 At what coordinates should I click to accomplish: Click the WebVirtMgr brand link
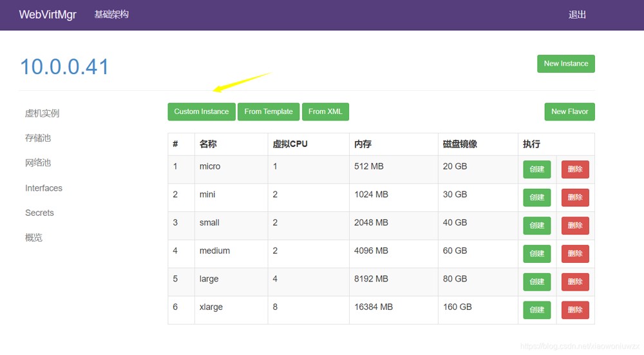(48, 14)
